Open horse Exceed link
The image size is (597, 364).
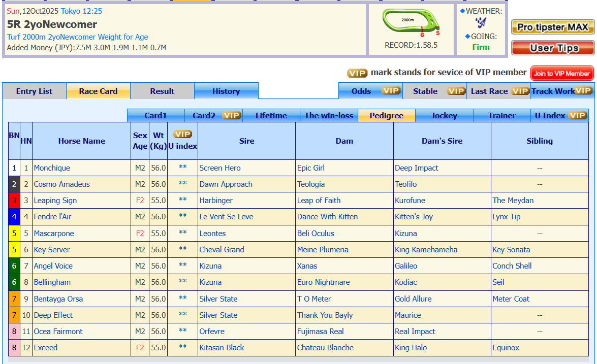(x=46, y=348)
